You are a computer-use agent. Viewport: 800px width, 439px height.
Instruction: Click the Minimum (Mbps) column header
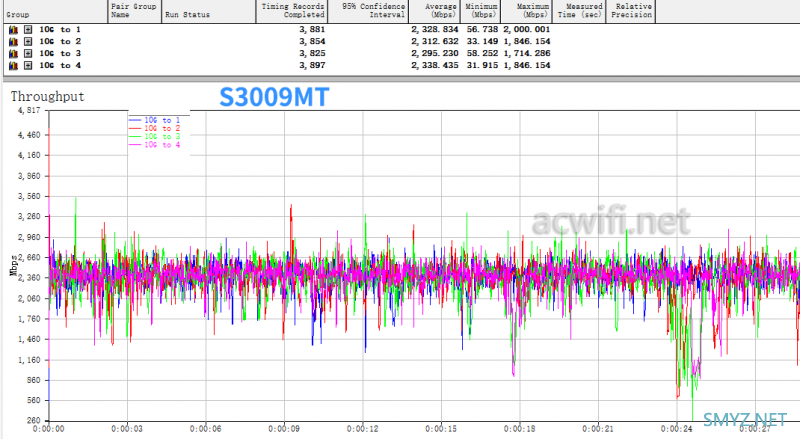481,11
